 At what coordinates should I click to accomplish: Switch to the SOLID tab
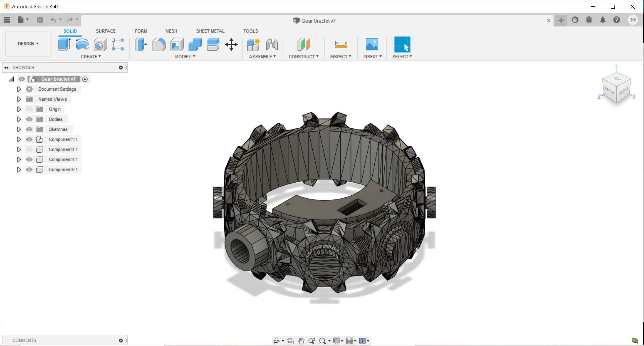point(70,31)
